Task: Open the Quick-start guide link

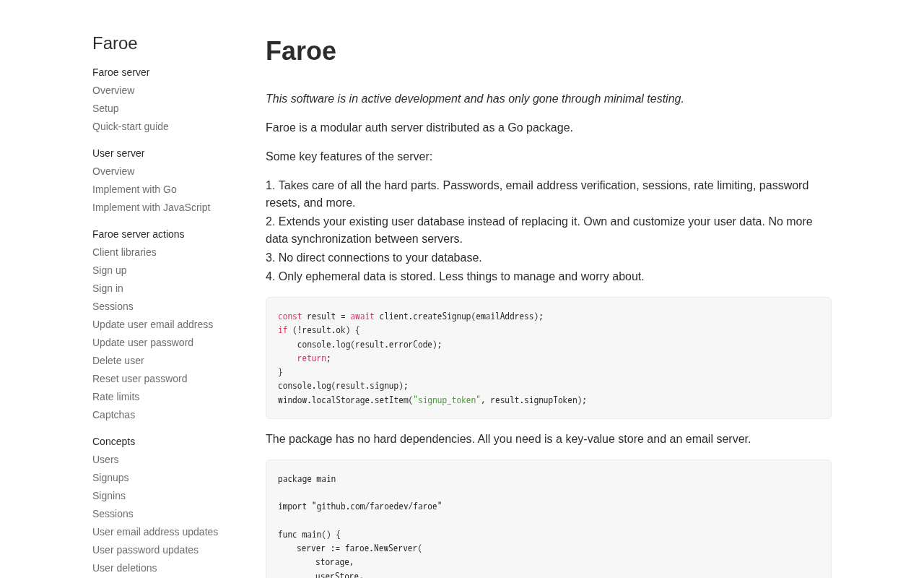Action: [131, 126]
